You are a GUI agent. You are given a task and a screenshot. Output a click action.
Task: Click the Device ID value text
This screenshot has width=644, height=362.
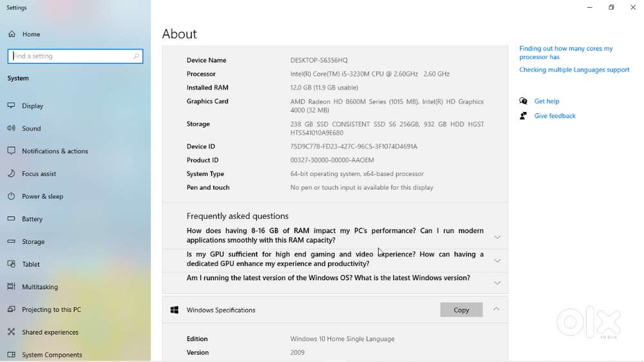tap(354, 146)
